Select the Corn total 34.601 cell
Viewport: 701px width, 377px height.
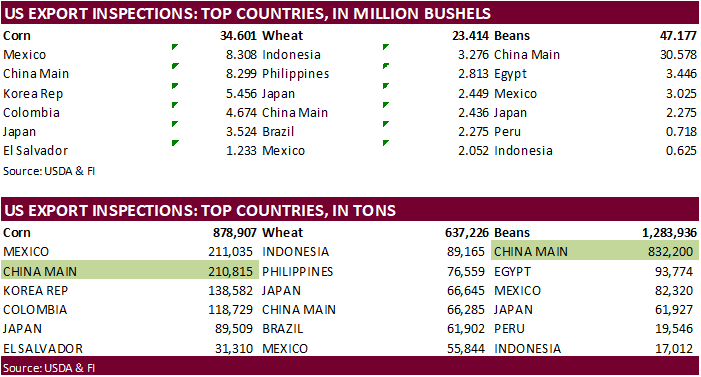click(x=238, y=36)
